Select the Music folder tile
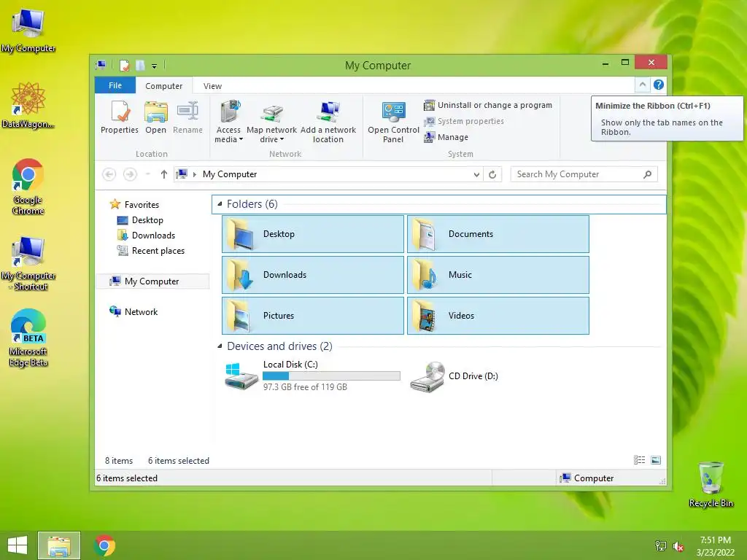The image size is (747, 560). click(x=498, y=275)
